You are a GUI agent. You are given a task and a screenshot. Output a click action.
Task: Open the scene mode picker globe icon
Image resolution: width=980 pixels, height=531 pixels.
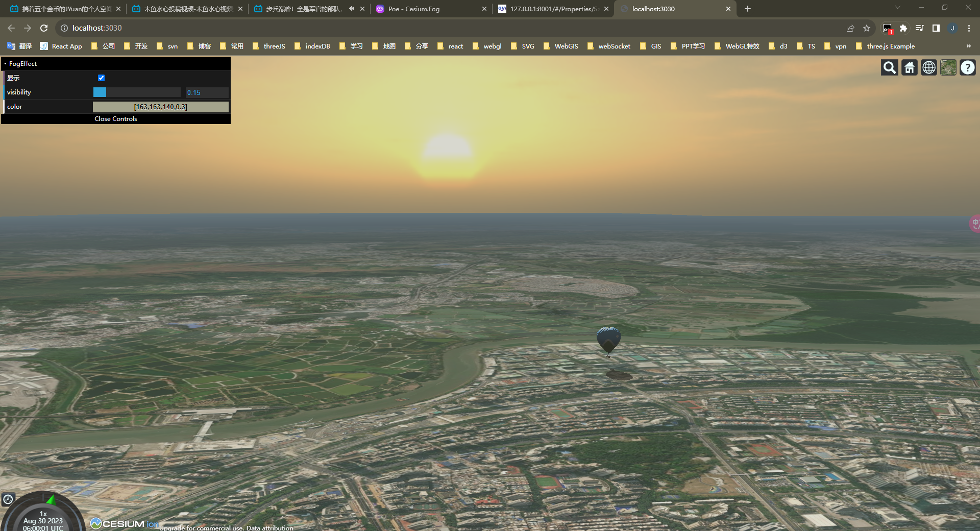[929, 67]
